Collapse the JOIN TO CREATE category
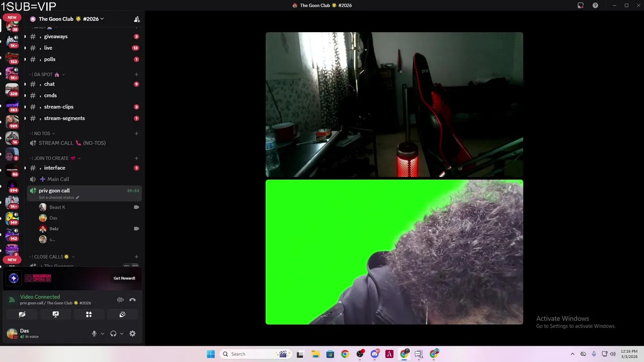This screenshot has width=644, height=362. coord(56,158)
